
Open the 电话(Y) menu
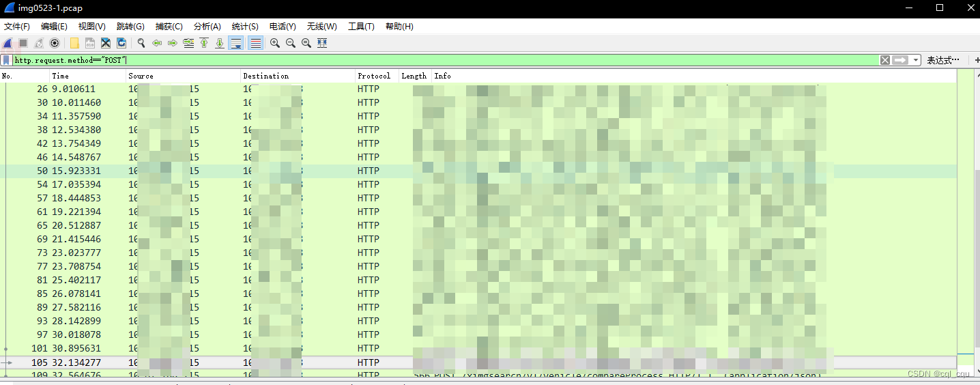click(283, 27)
